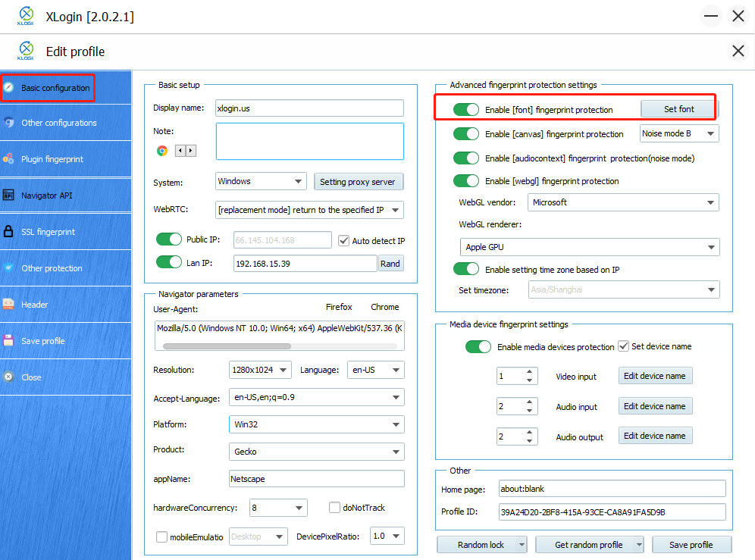Uncheck Auto detect IP checkbox
Image resolution: width=755 pixels, height=560 pixels.
tap(344, 240)
